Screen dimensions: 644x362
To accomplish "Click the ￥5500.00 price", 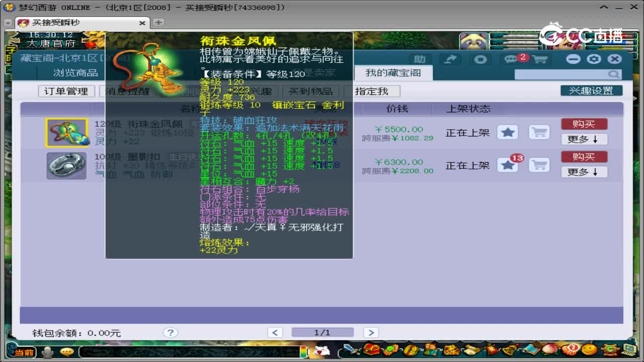I will tap(399, 129).
